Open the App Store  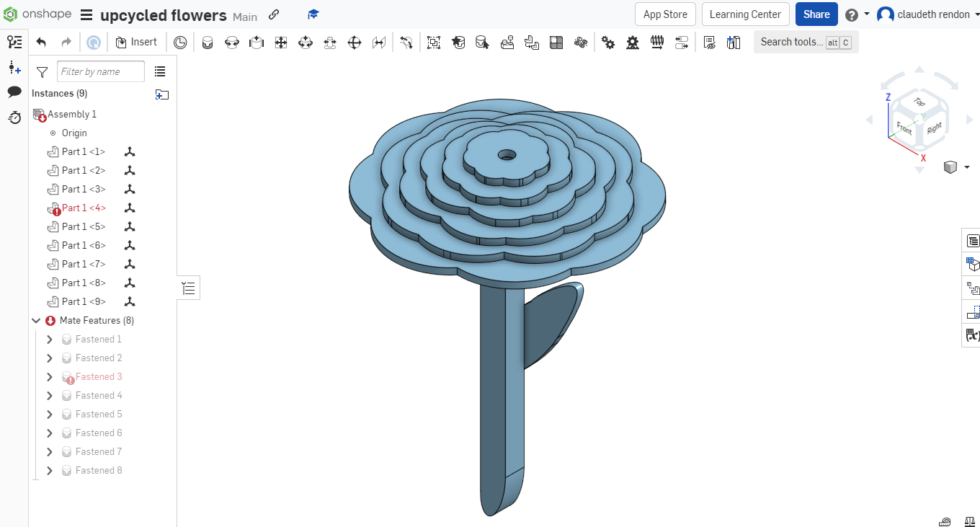click(x=665, y=14)
